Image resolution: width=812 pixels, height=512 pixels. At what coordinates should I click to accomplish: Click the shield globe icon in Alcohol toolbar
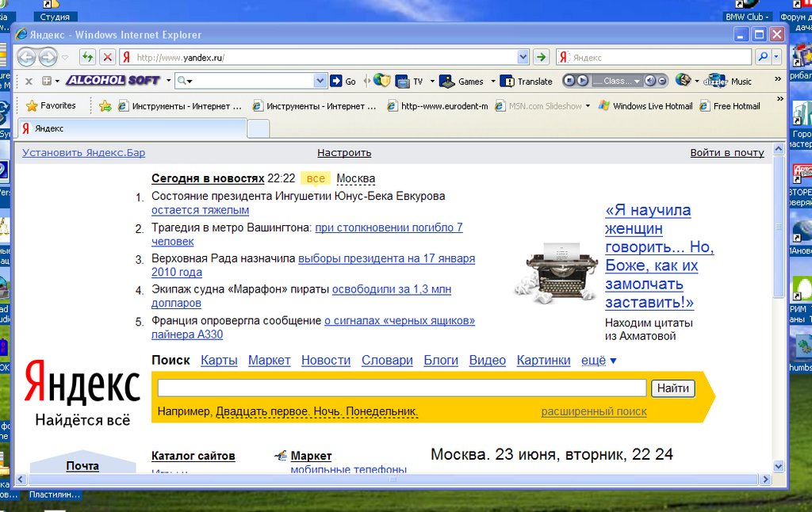point(381,80)
